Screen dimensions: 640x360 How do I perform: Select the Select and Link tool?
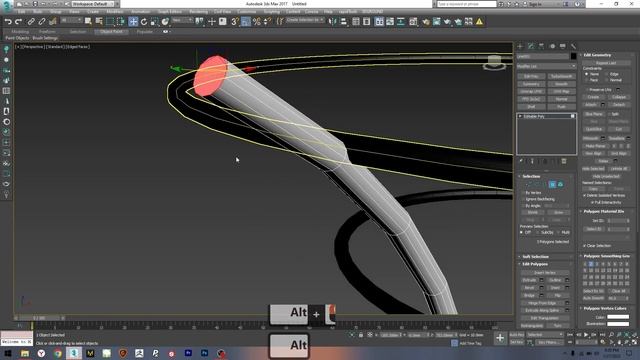pos(31,22)
